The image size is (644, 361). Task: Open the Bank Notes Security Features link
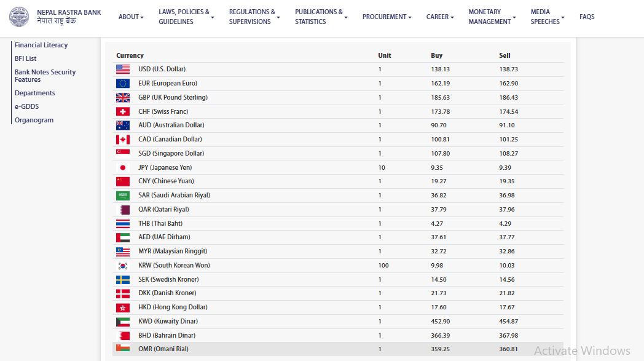[45, 76]
